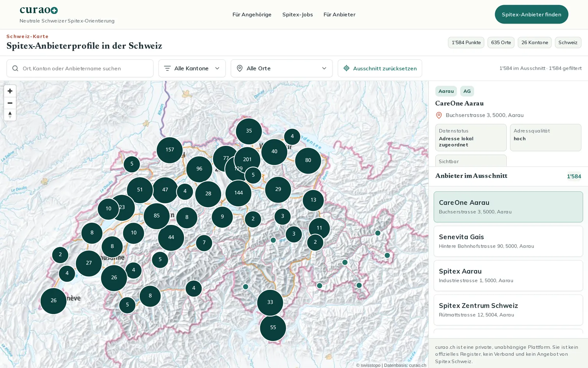Open Für Anbieter in the navigation
Image resolution: width=588 pixels, height=368 pixels.
coord(339,14)
